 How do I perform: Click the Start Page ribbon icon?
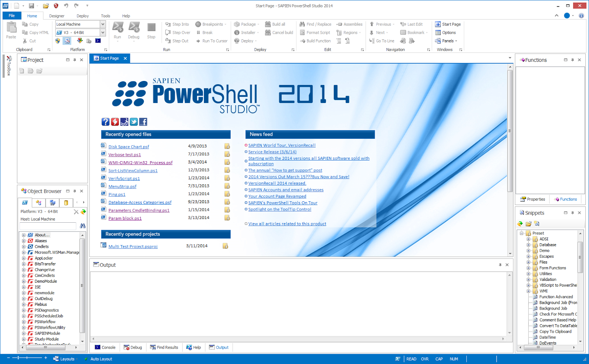pos(438,24)
